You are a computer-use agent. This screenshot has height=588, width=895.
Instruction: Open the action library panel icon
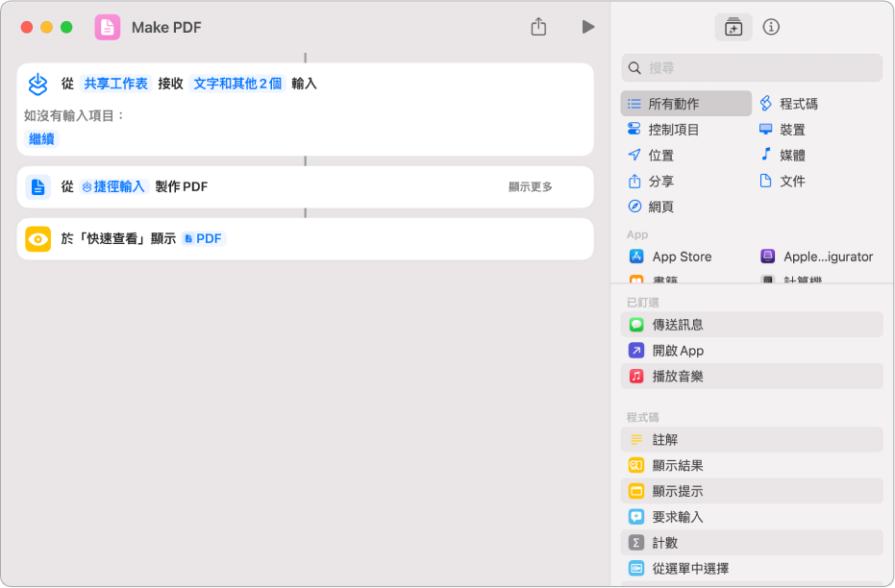[733, 27]
